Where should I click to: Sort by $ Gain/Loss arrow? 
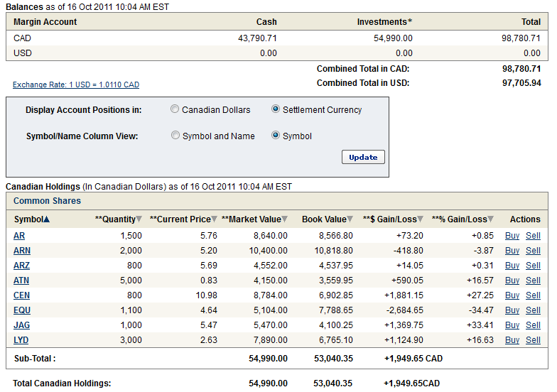point(421,219)
